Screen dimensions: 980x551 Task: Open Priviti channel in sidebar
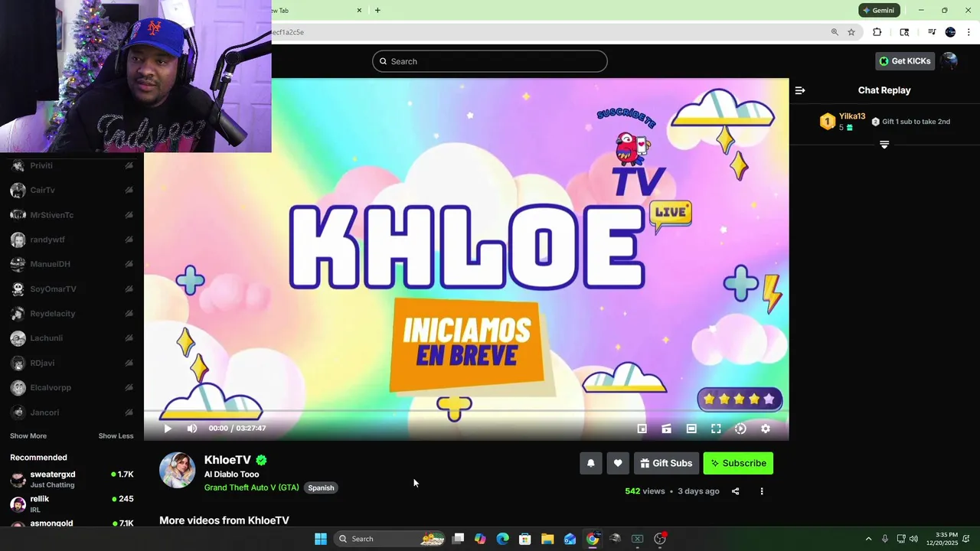[x=72, y=165]
